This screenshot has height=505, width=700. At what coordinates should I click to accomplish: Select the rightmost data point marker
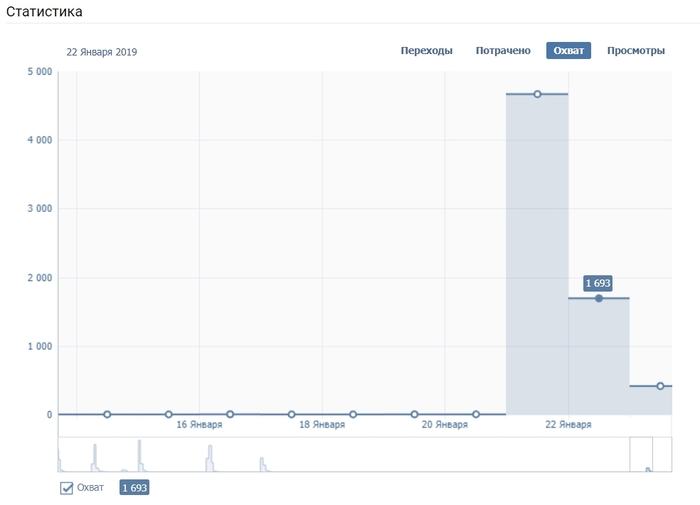[x=660, y=386]
